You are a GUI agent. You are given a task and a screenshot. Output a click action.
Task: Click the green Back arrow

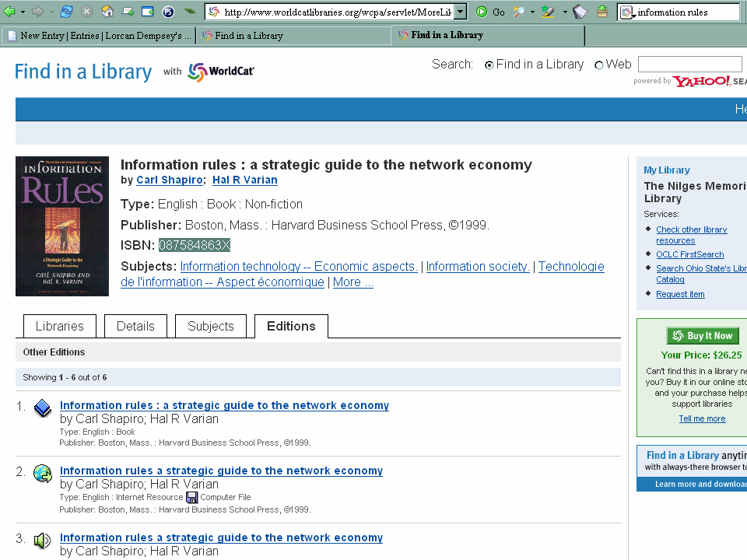click(x=9, y=12)
